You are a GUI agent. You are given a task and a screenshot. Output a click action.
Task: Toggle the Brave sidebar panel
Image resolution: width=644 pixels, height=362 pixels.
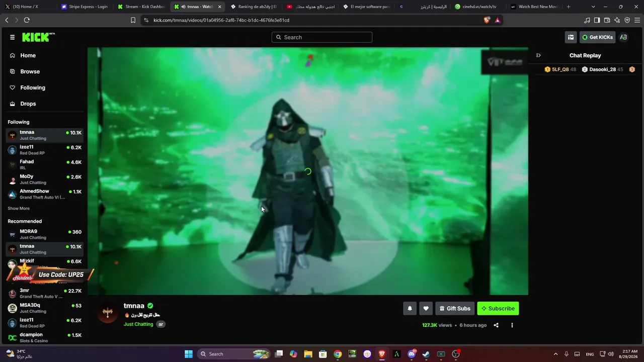click(x=597, y=20)
